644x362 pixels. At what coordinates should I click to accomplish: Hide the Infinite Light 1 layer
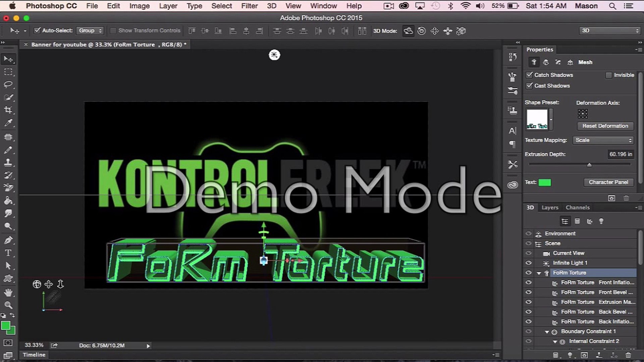tap(529, 263)
